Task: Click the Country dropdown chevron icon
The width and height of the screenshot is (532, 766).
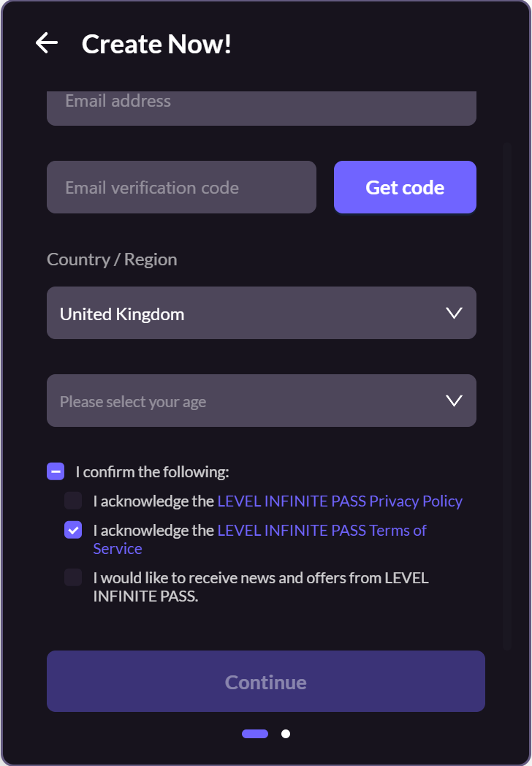Action: tap(454, 313)
